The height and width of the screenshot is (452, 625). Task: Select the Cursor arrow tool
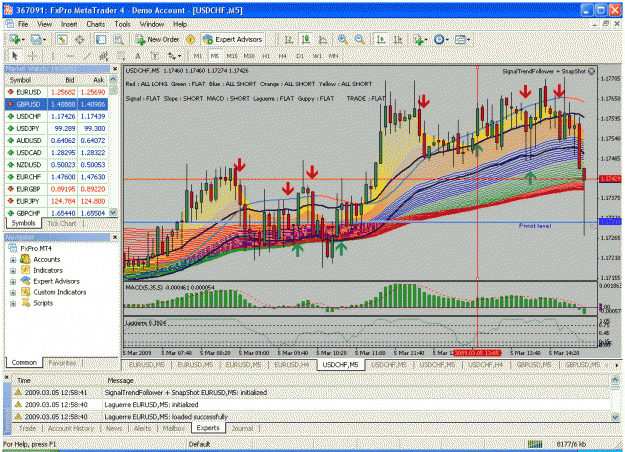point(15,56)
